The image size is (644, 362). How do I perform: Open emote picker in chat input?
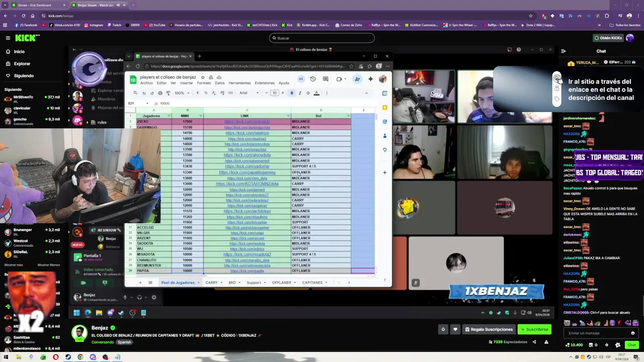click(633, 333)
